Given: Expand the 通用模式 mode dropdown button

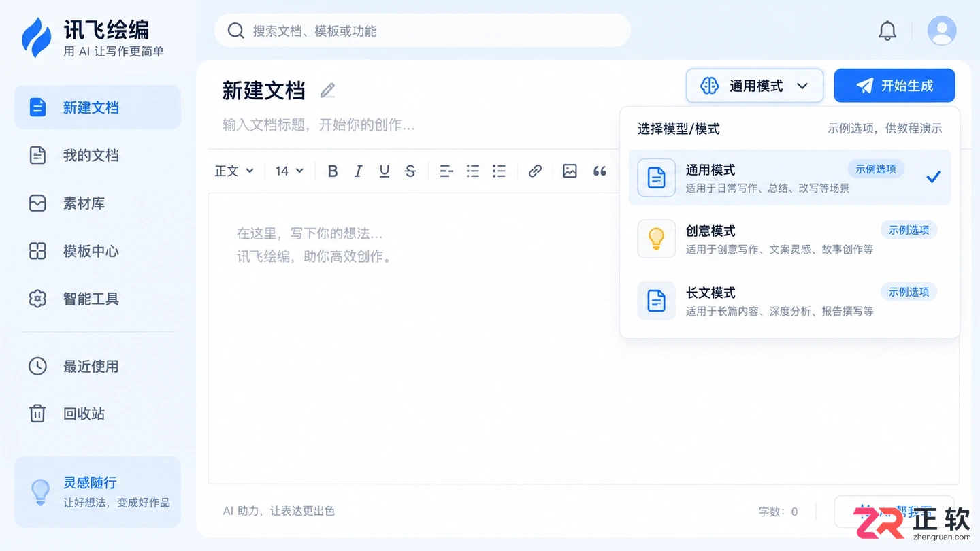Looking at the screenshot, I should pos(755,86).
